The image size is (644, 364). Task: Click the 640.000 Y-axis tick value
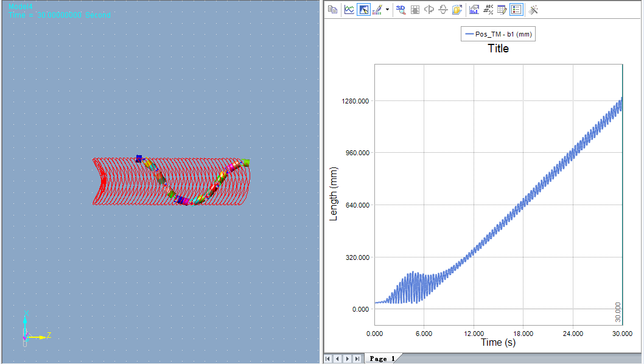click(357, 205)
